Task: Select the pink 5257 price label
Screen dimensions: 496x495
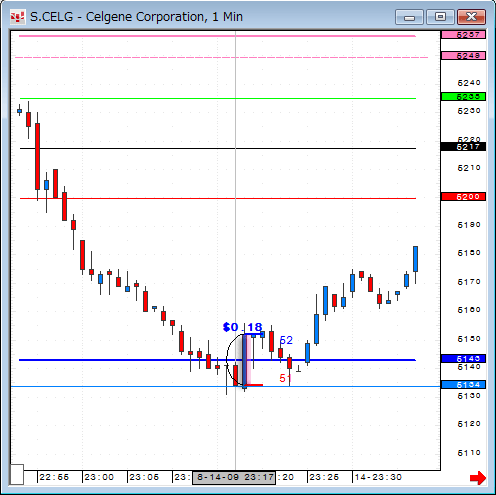Action: (x=463, y=35)
